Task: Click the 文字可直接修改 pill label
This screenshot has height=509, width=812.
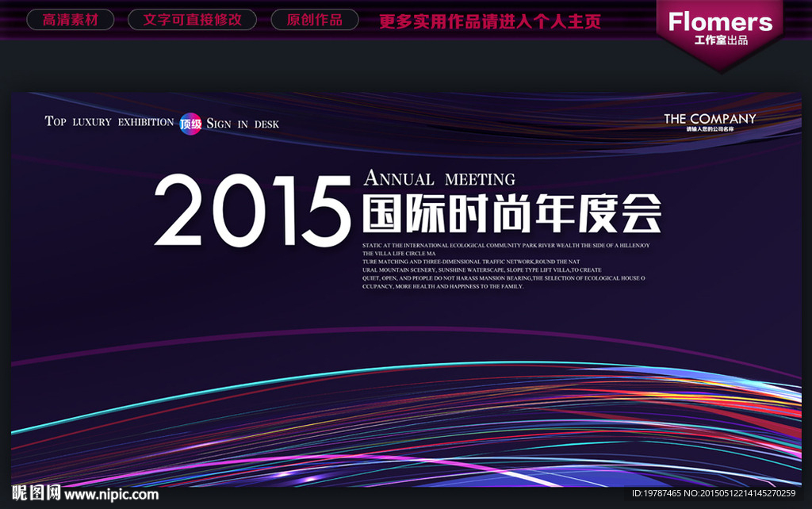Action: point(192,20)
